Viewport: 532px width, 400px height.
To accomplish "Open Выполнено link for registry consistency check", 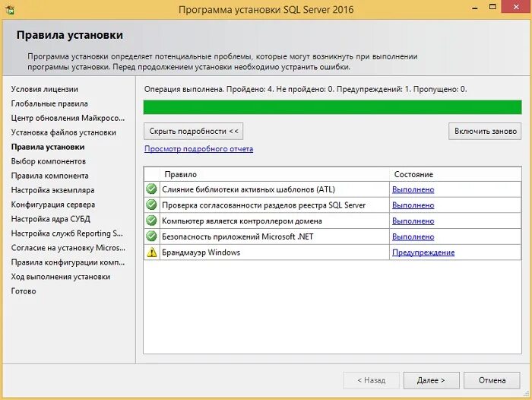I will [x=413, y=205].
